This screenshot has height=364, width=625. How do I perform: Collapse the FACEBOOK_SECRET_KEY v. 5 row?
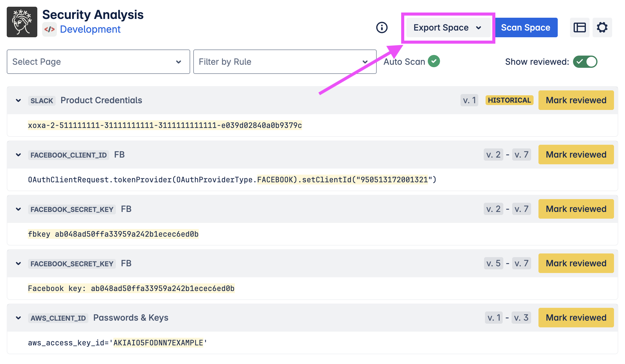point(18,264)
